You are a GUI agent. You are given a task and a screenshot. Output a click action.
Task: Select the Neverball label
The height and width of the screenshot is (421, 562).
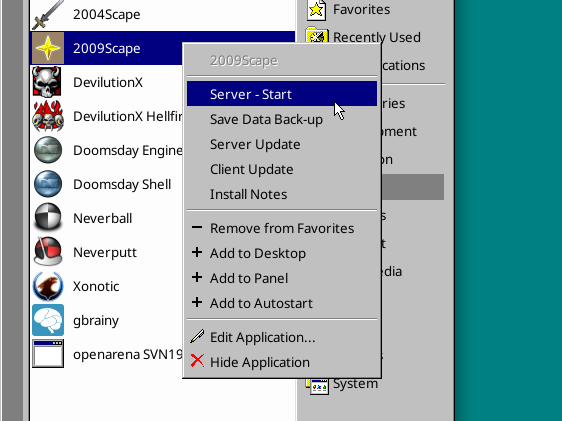pyautogui.click(x=103, y=218)
